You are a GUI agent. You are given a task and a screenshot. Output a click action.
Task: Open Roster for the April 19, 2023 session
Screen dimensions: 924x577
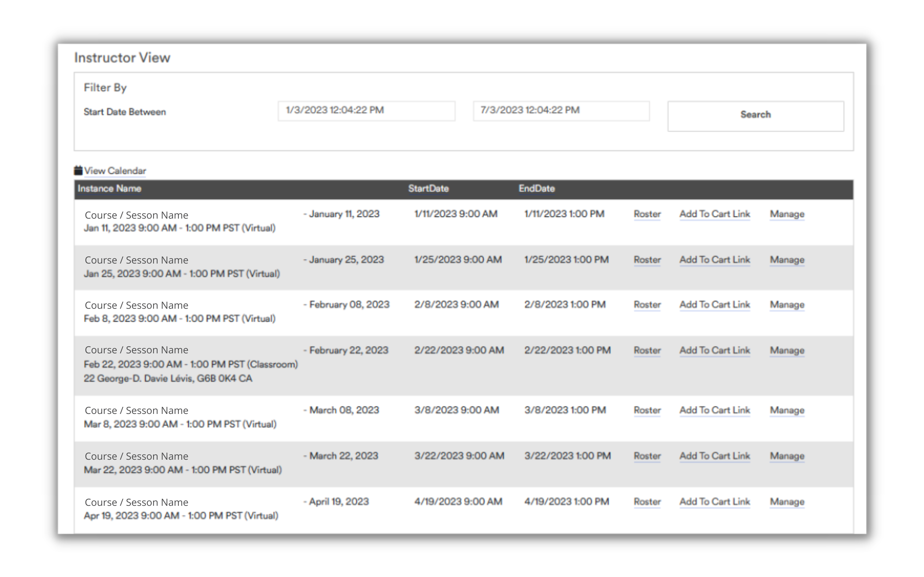(647, 502)
